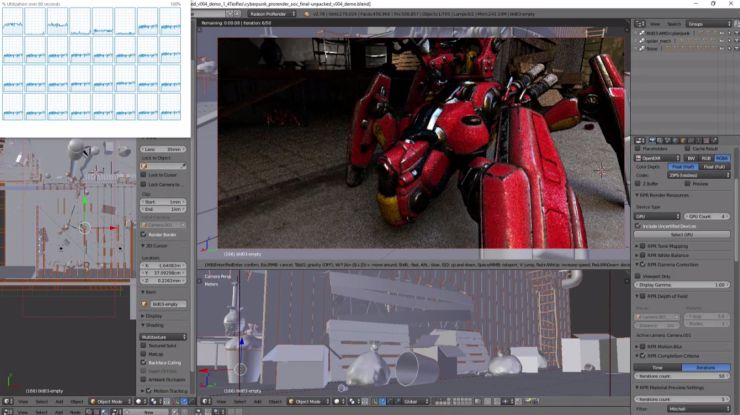Viewport: 740px width, 415px height.
Task: Click the Select GPU button
Action: 682,234
